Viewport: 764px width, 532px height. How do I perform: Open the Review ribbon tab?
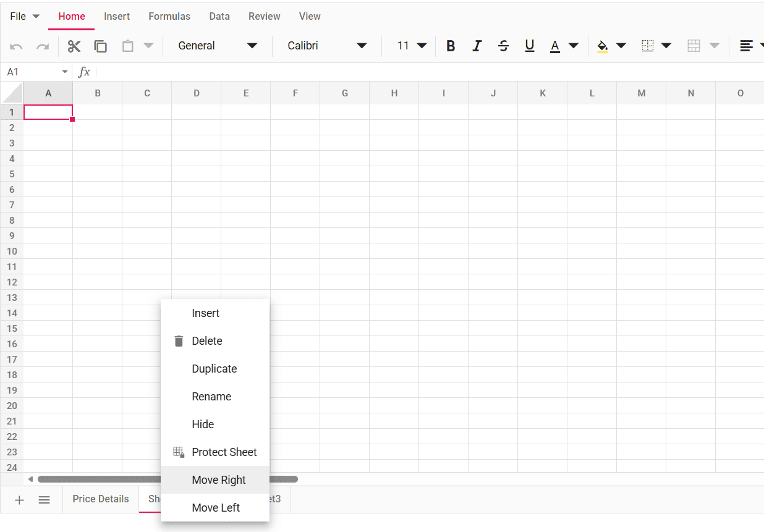point(265,16)
